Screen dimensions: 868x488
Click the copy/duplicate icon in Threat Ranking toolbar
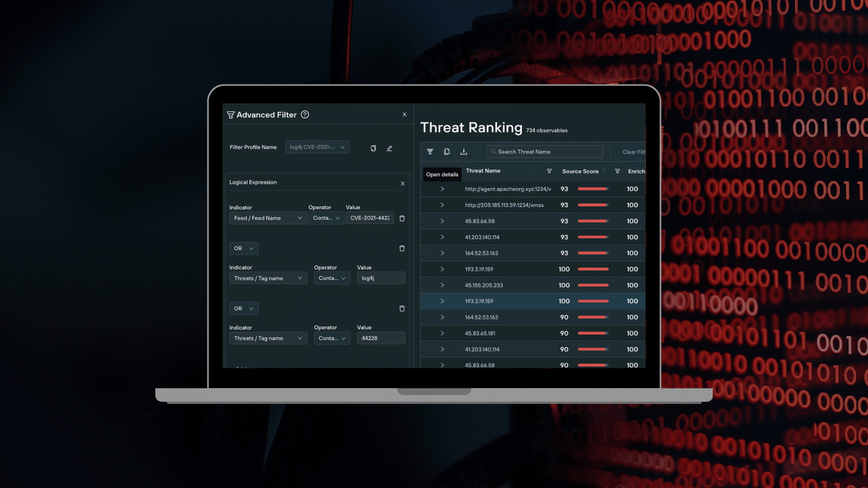(447, 151)
